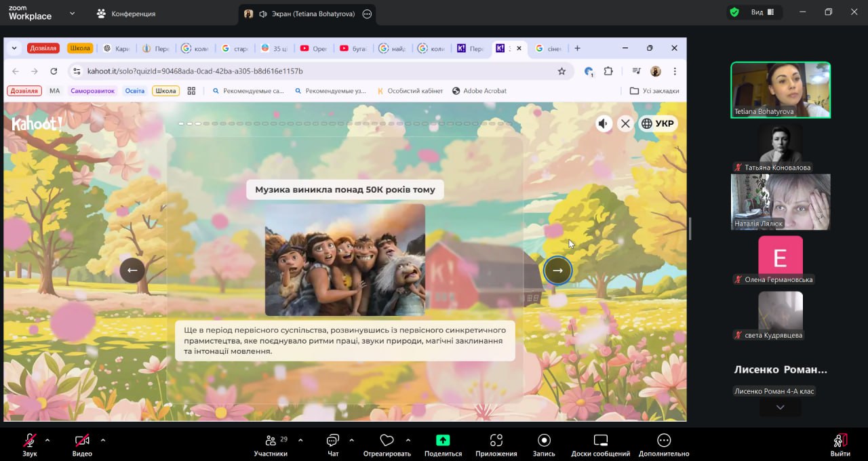Go to next Kahoot slide arrow

(557, 270)
